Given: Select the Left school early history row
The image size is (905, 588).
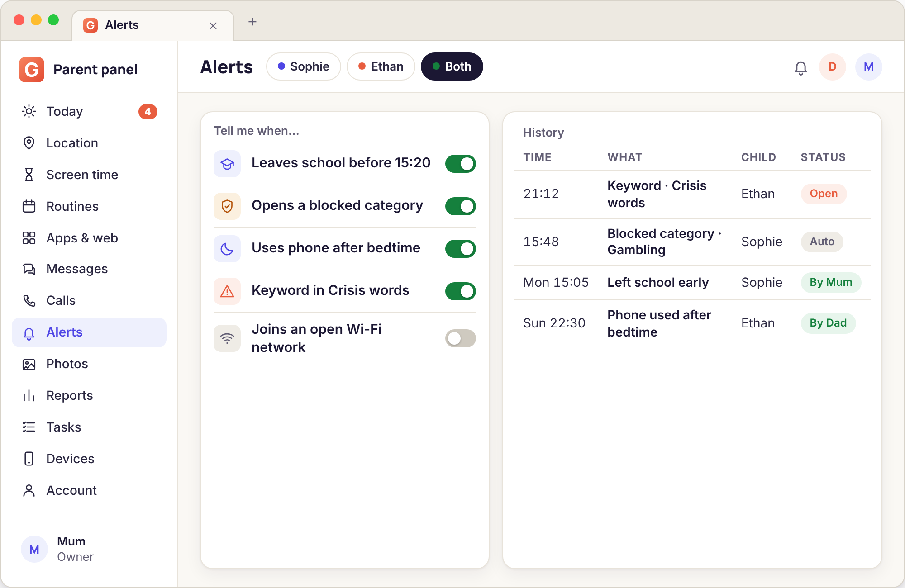Looking at the screenshot, I should point(692,283).
